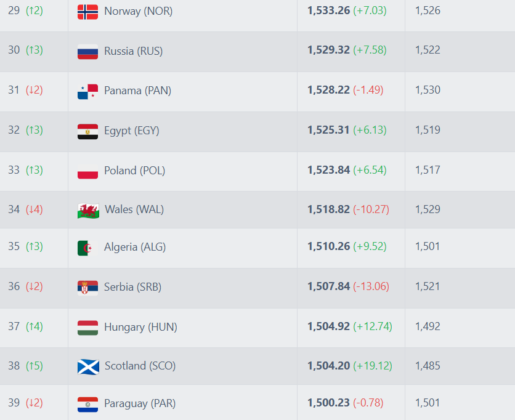Click the Panama flag icon
The width and height of the screenshot is (515, 420).
click(x=87, y=91)
